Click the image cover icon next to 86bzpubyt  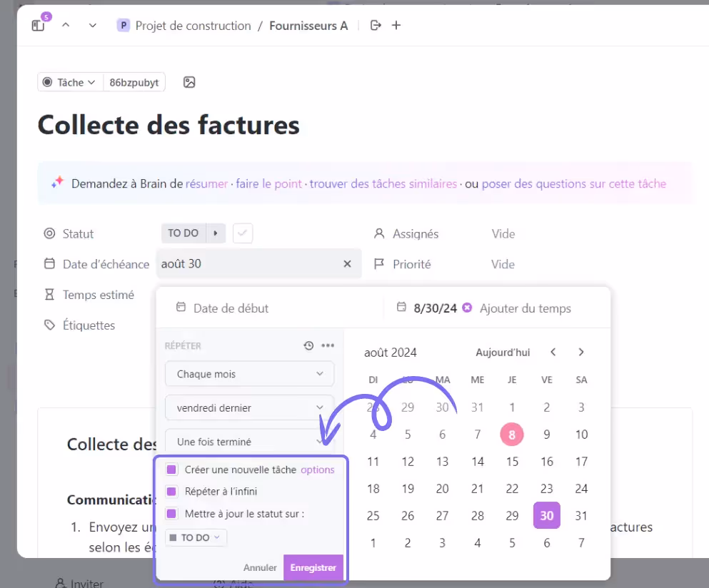click(x=189, y=82)
